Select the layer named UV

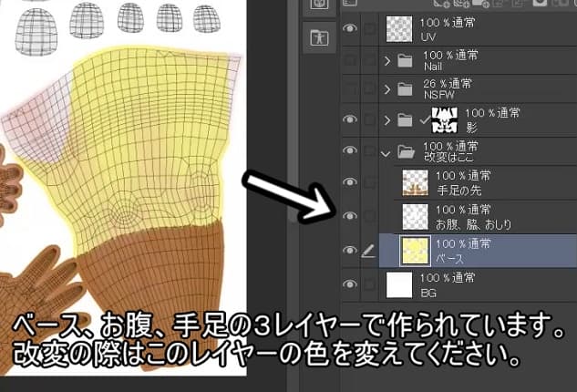click(x=428, y=37)
